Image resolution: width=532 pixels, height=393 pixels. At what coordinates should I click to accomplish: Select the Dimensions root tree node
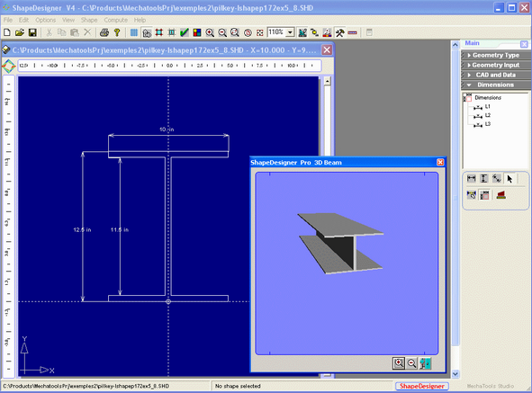pyautogui.click(x=488, y=98)
